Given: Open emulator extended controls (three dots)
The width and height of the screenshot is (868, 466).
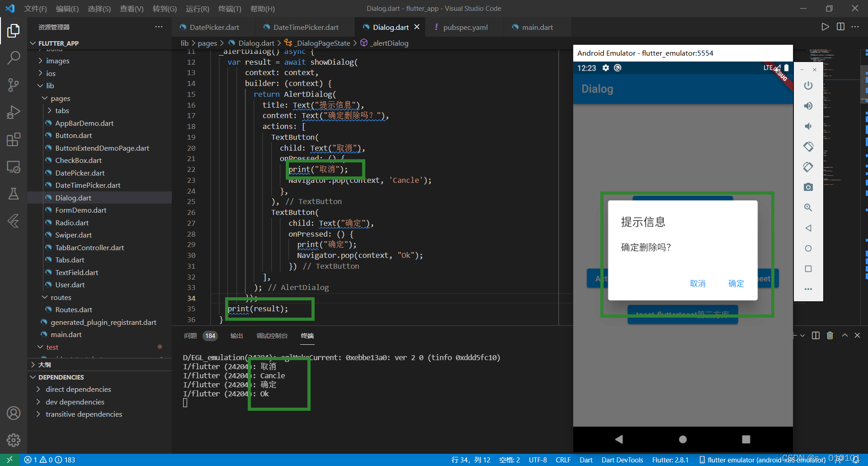Looking at the screenshot, I should coord(808,289).
